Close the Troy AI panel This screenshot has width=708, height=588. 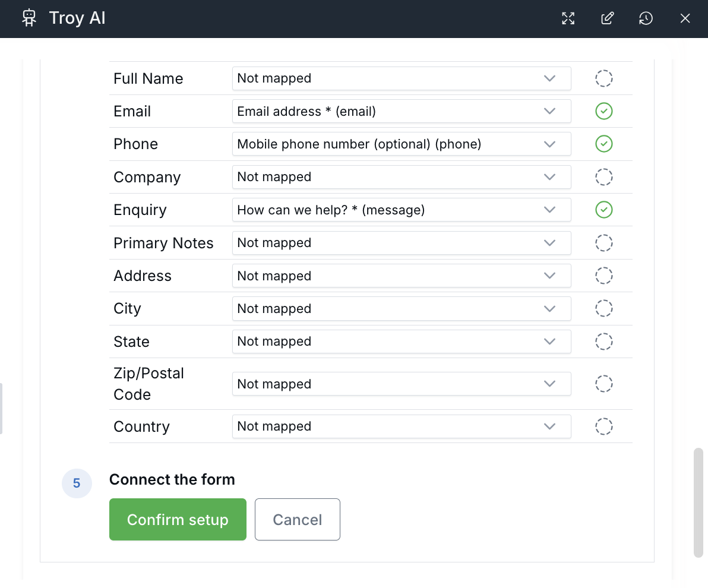coord(685,18)
